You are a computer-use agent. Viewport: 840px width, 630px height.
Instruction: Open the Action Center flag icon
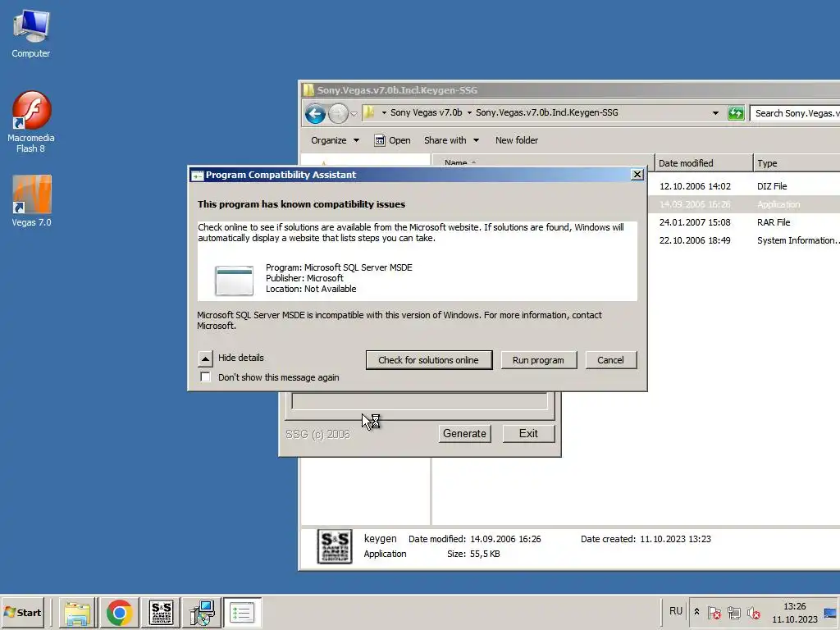[x=714, y=612]
